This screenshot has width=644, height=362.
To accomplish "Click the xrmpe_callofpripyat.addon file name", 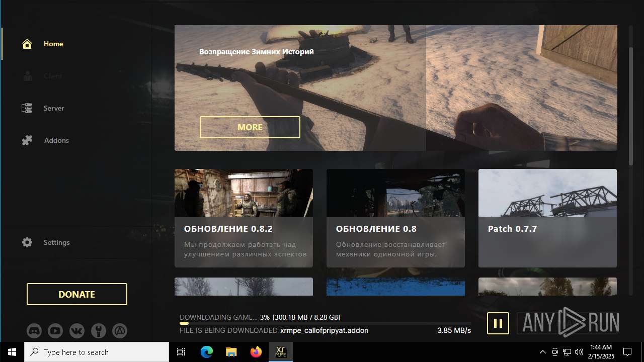I will click(x=324, y=330).
